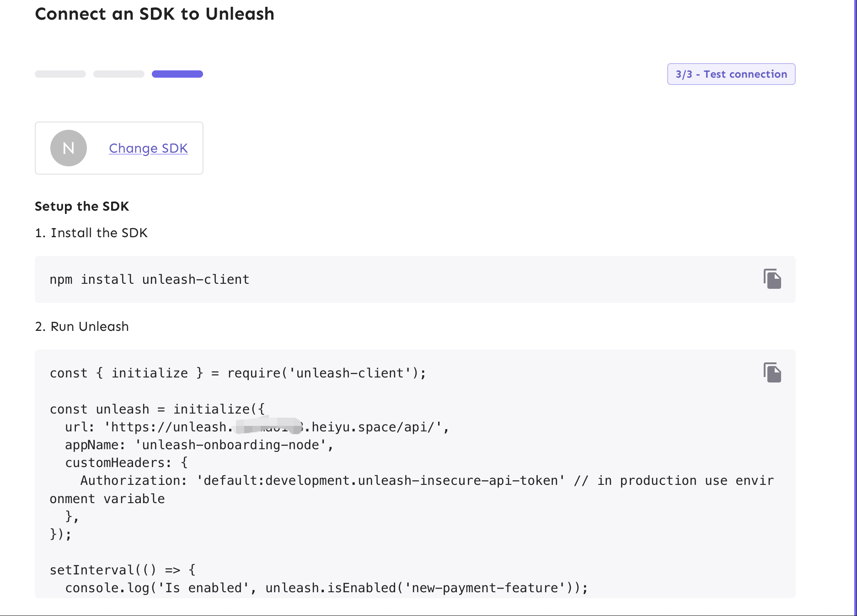Click the 'Connect an SDK to Unleash' heading
The image size is (857, 616).
[155, 14]
